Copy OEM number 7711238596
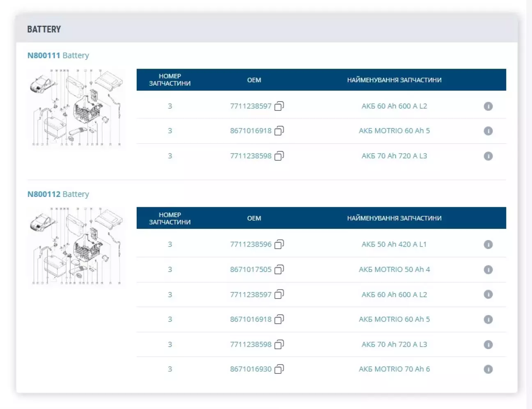 pyautogui.click(x=279, y=244)
